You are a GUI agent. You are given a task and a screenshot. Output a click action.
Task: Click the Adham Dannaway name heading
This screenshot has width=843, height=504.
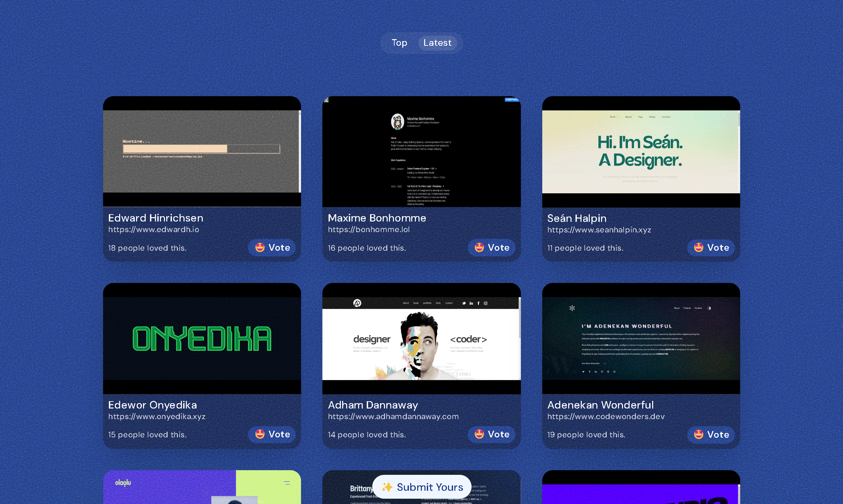[x=373, y=405]
